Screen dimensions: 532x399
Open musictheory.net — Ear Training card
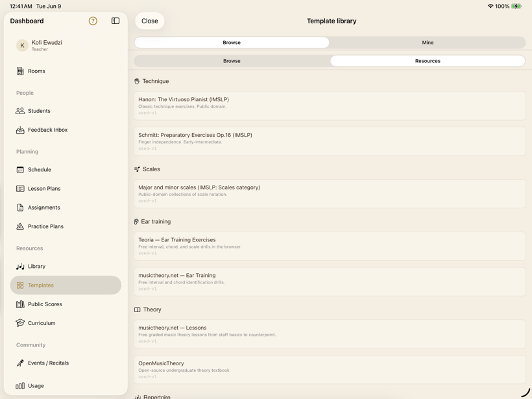(330, 282)
